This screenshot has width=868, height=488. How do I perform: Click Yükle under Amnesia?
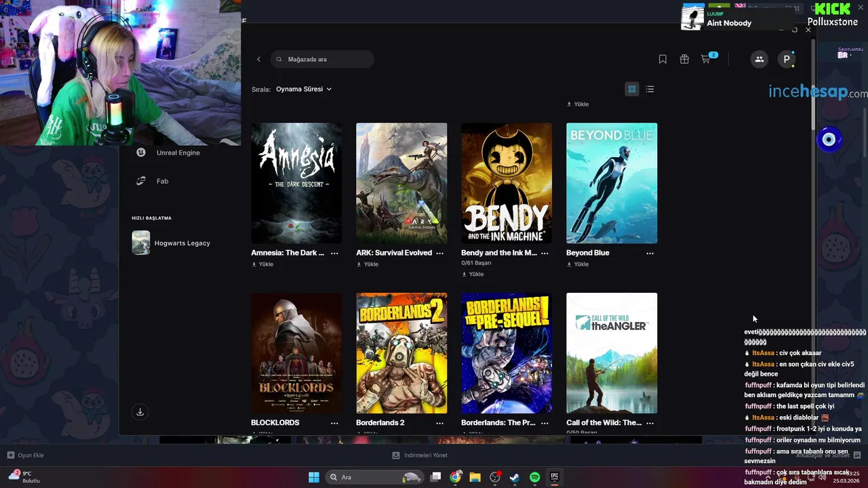click(x=262, y=264)
